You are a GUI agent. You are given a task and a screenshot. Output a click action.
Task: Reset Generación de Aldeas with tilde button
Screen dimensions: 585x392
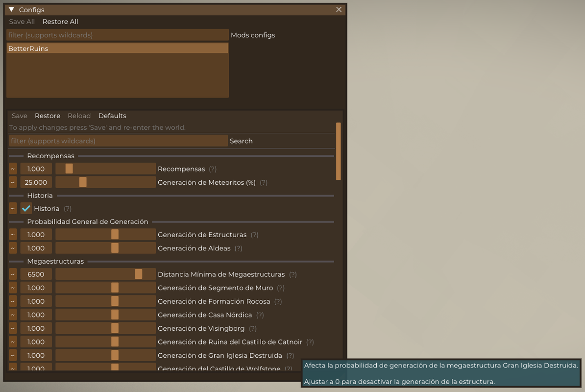pyautogui.click(x=13, y=248)
